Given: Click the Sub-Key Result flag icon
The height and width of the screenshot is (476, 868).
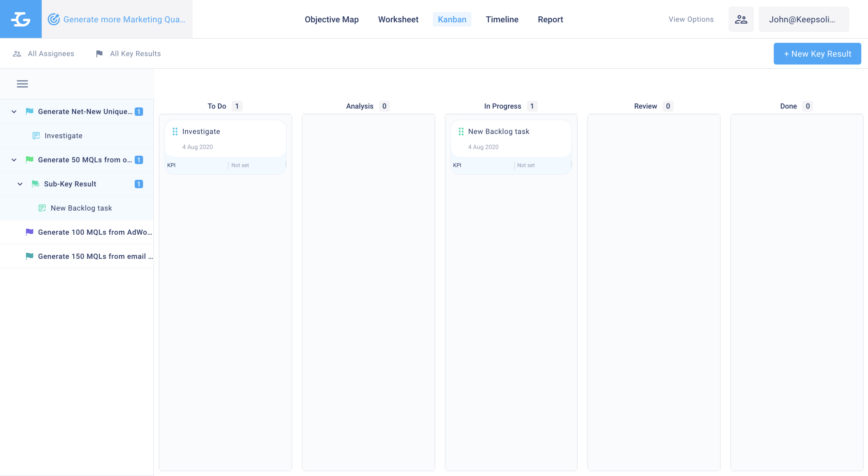Looking at the screenshot, I should pyautogui.click(x=35, y=184).
